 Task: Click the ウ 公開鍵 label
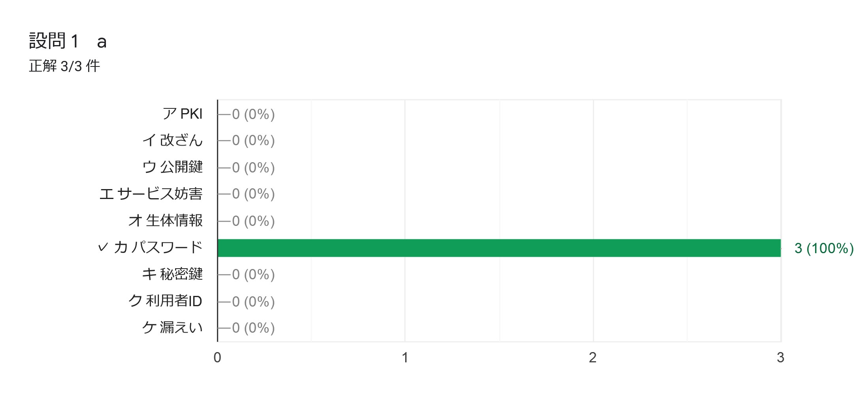(x=172, y=167)
